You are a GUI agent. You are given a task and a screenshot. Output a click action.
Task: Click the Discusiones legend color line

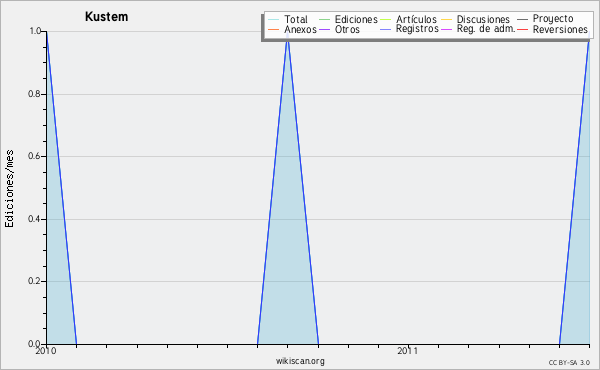pos(447,20)
